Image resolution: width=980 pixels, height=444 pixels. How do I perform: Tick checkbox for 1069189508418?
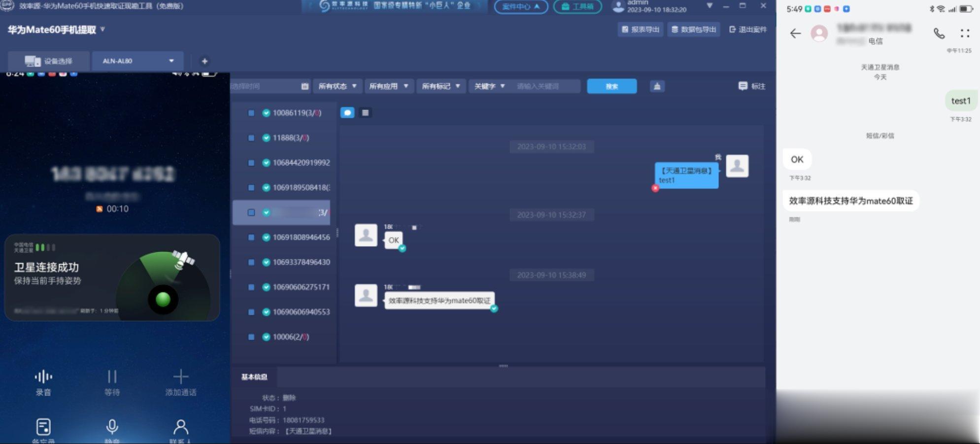251,188
